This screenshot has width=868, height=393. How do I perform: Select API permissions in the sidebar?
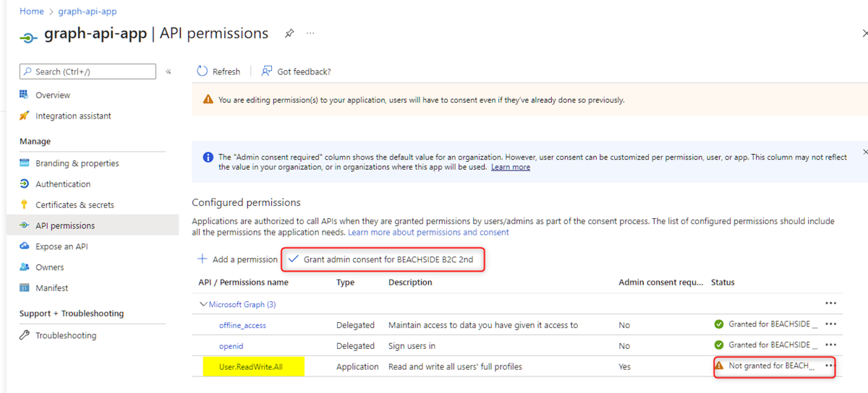click(x=65, y=225)
